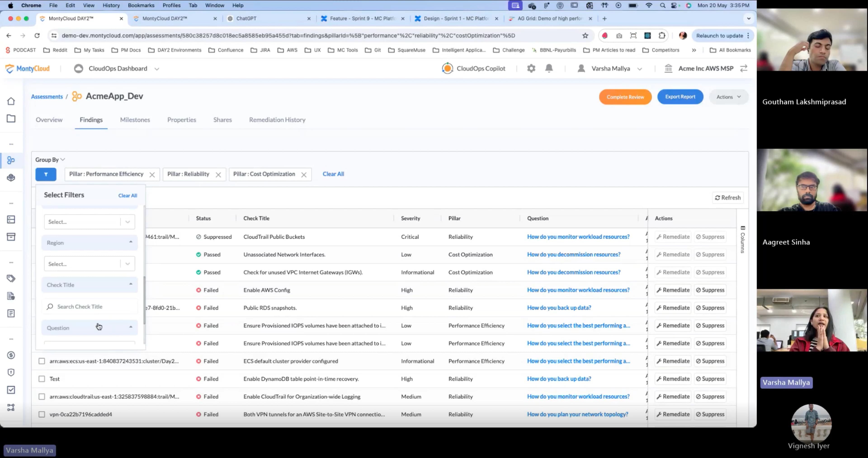Screen dimensions: 868x458
Task: Select the Test row checkbox
Action: coord(42,379)
